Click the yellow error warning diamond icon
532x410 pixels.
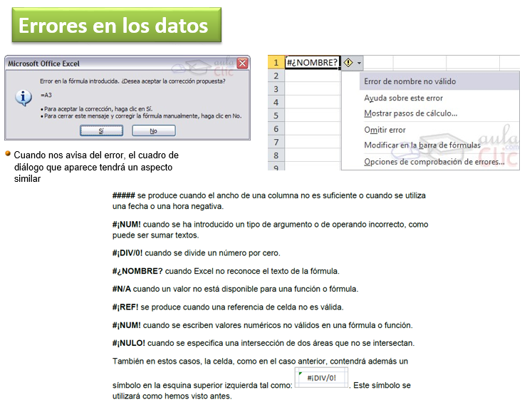(x=348, y=63)
